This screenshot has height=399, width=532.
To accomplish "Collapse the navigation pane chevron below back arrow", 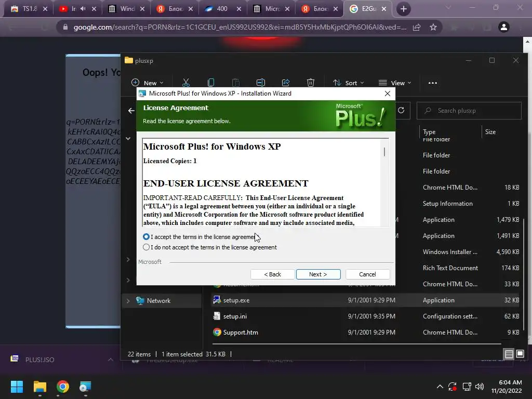I will tap(128, 138).
